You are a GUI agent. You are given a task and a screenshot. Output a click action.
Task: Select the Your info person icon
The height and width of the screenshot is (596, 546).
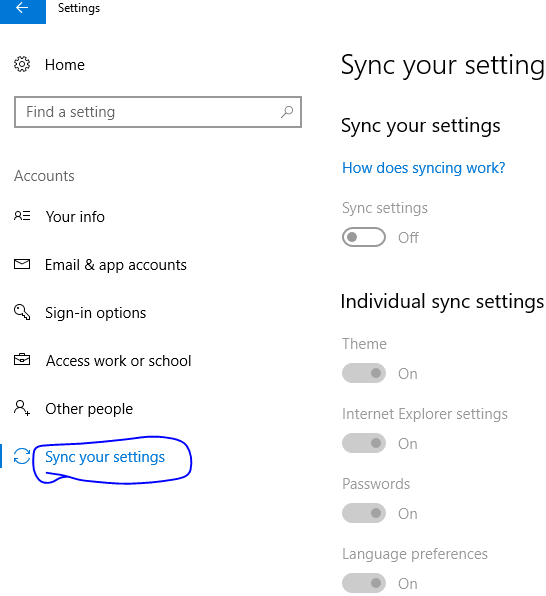[x=22, y=216]
